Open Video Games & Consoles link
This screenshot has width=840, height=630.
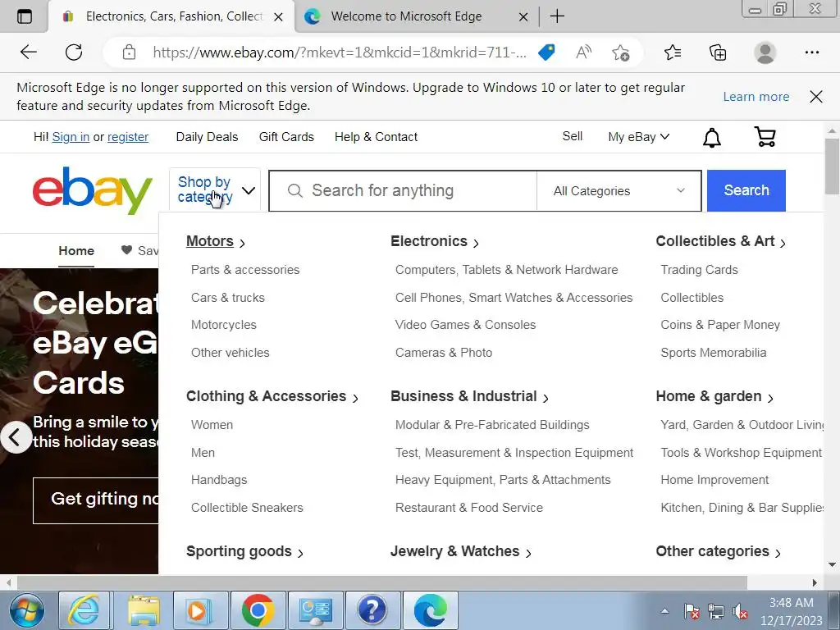[465, 325]
